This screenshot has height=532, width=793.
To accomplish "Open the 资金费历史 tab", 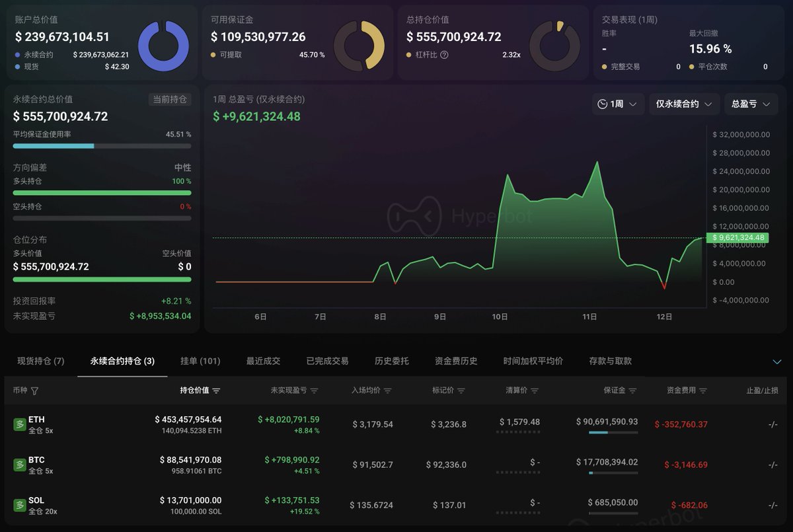I will pos(456,361).
